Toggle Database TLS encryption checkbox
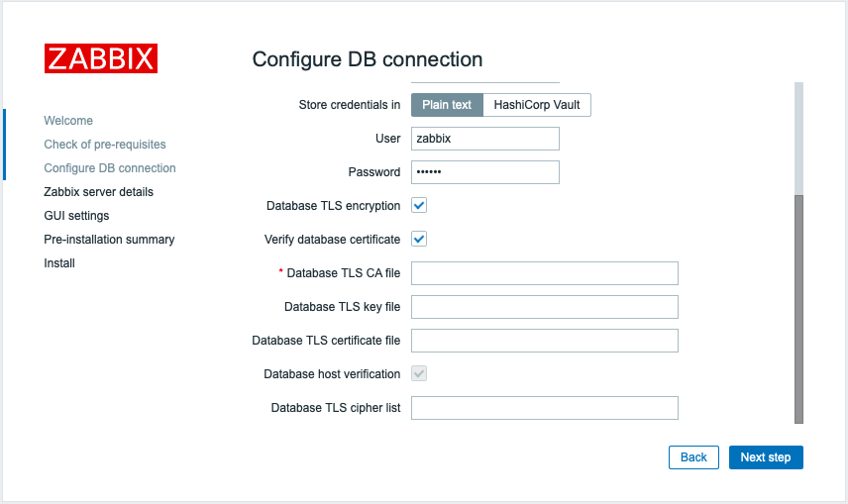This screenshot has height=504, width=848. point(419,206)
